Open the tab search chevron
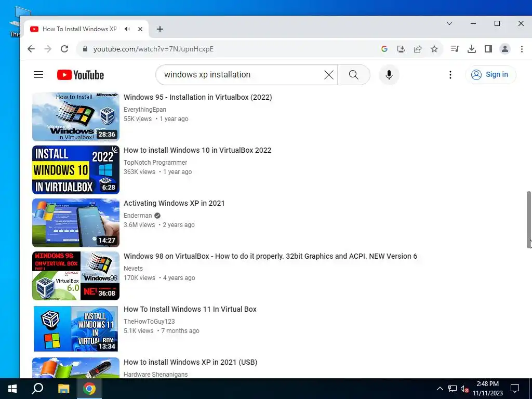 449,23
